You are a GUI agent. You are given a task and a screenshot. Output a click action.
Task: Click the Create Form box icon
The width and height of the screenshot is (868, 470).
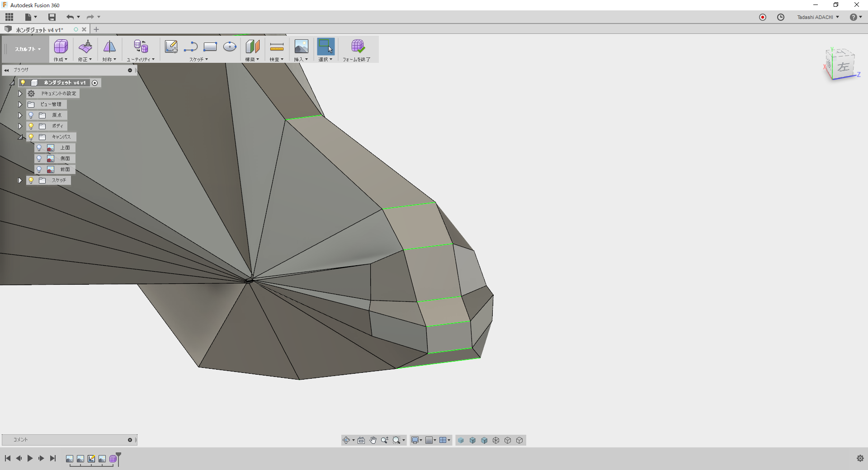click(61, 47)
